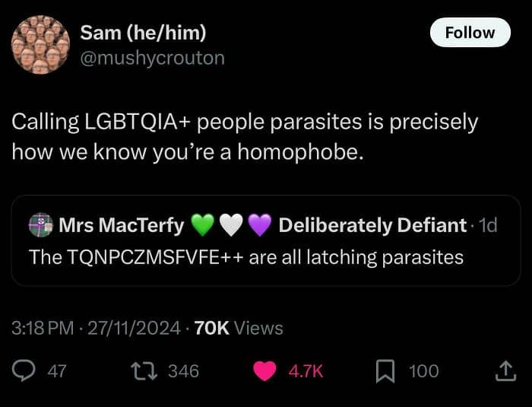Click the 4.7K likes count
Viewport: 532px width, 407px height.
[306, 370]
